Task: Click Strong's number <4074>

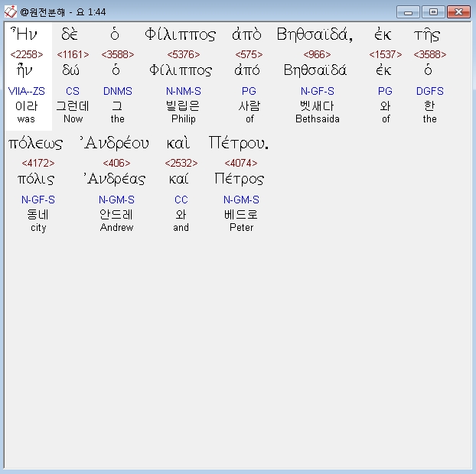Action: [x=241, y=163]
